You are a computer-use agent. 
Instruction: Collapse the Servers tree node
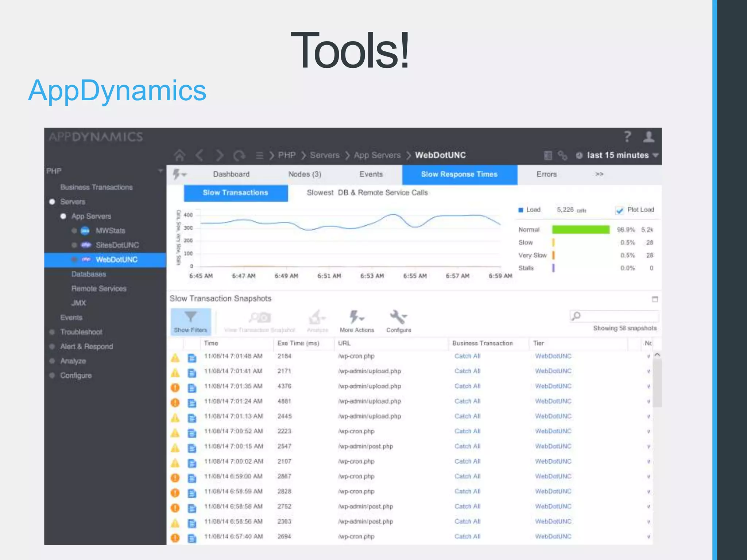(x=52, y=202)
